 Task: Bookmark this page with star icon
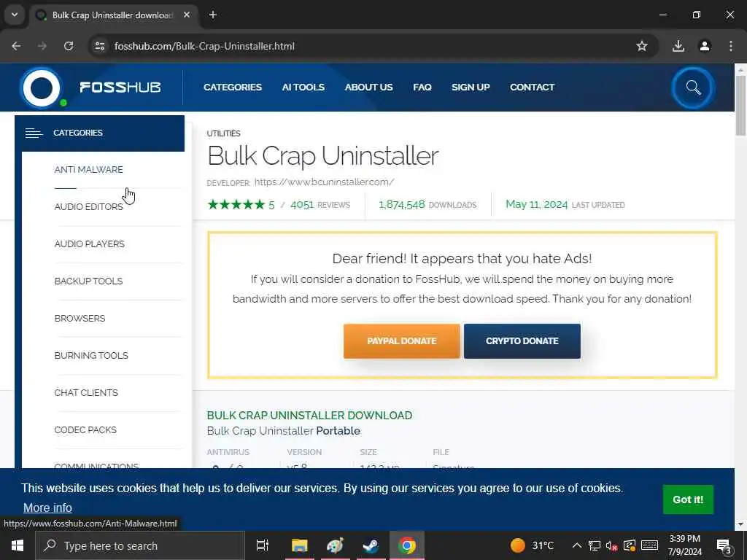coord(642,46)
